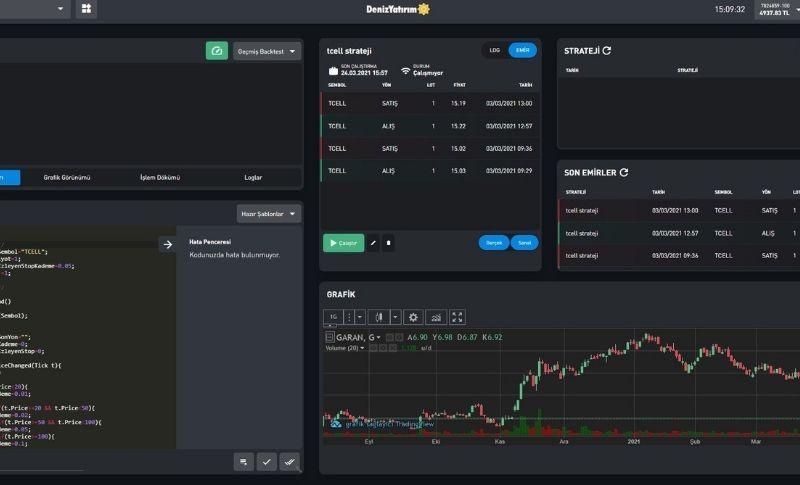Open the top-left dropdown arrow
Screen dimensions: 800x485
[x=60, y=9]
